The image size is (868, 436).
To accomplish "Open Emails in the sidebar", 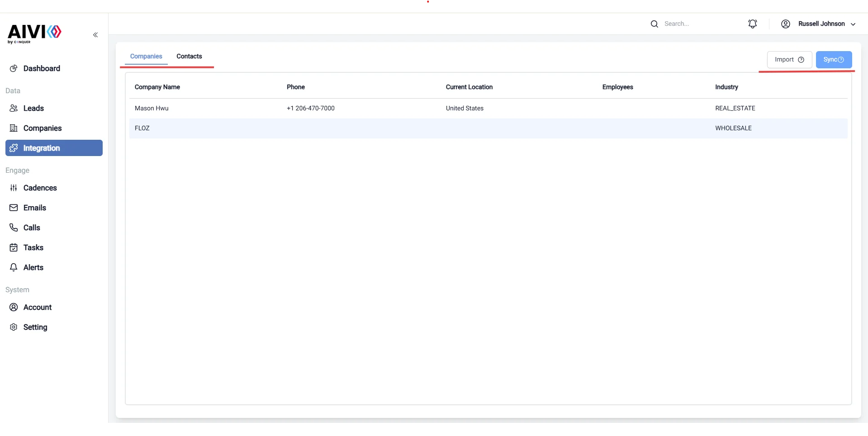I will [x=54, y=208].
